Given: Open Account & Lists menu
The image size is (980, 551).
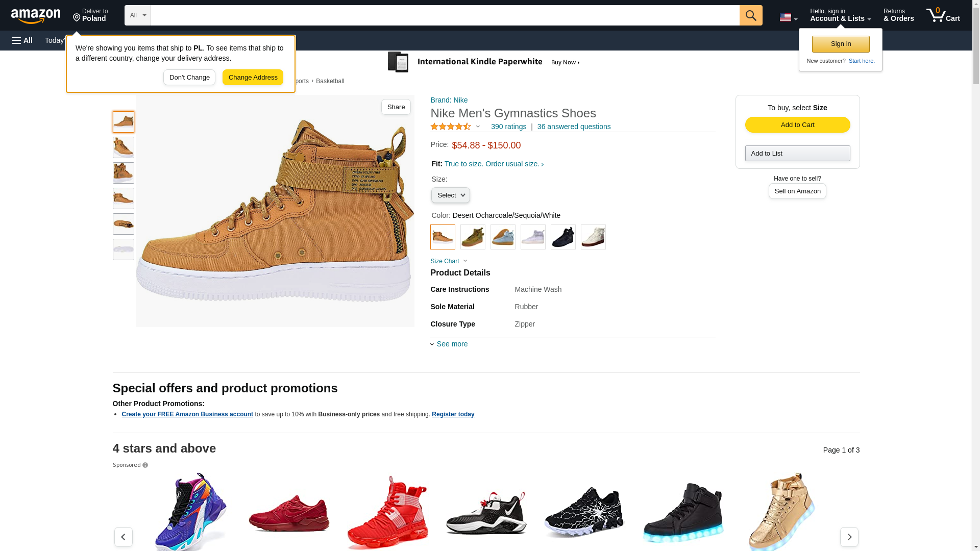Looking at the screenshot, I should [x=840, y=15].
